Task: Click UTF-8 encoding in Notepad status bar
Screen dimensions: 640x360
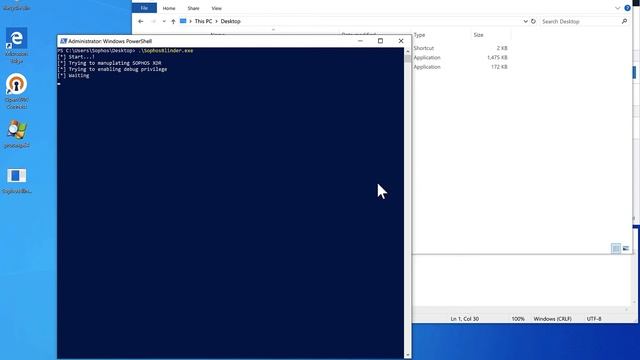Action: [x=594, y=319]
